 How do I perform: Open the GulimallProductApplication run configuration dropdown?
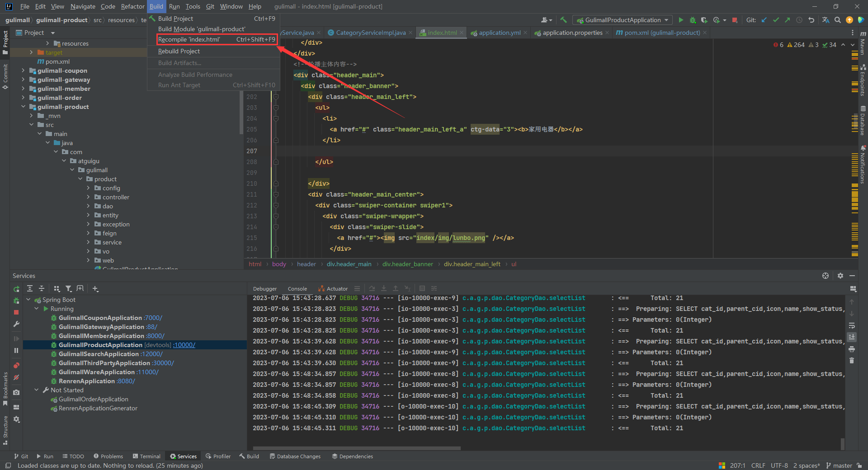coord(623,20)
